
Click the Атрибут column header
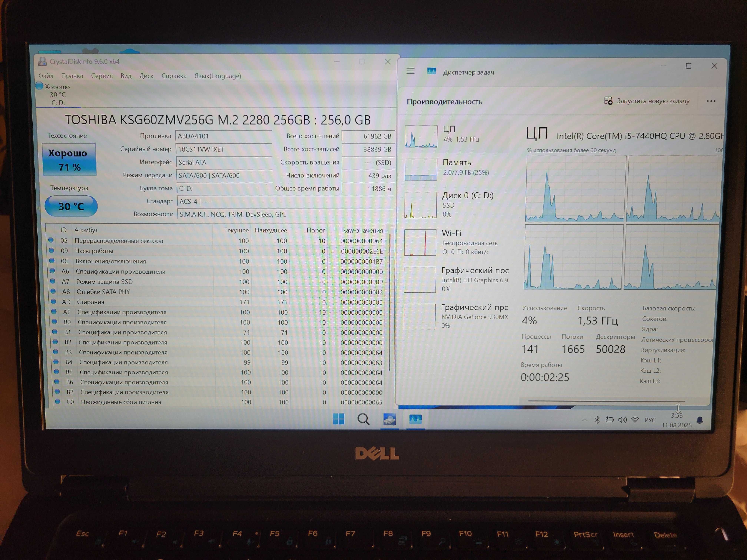click(86, 230)
